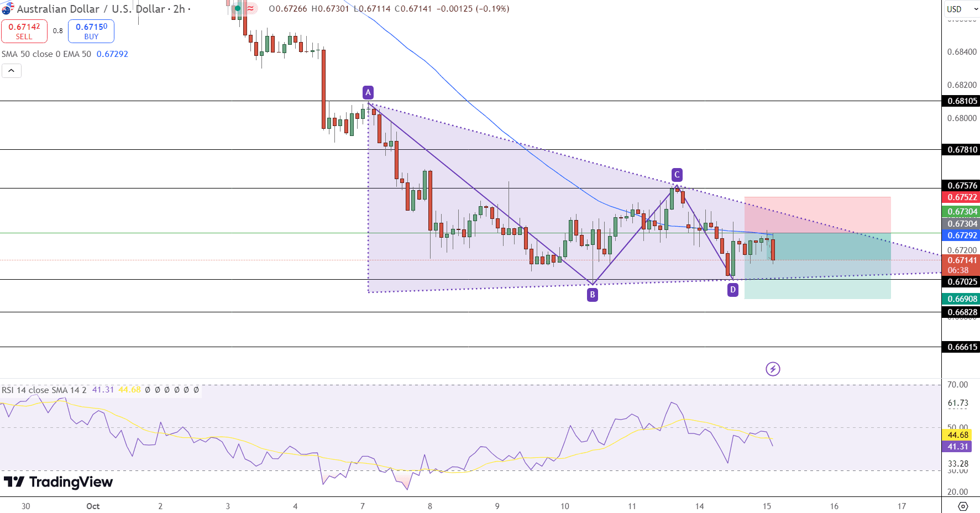Click the SMA 50 close EMA 50 legend
Image resolution: width=980 pixels, height=513 pixels.
(x=46, y=54)
